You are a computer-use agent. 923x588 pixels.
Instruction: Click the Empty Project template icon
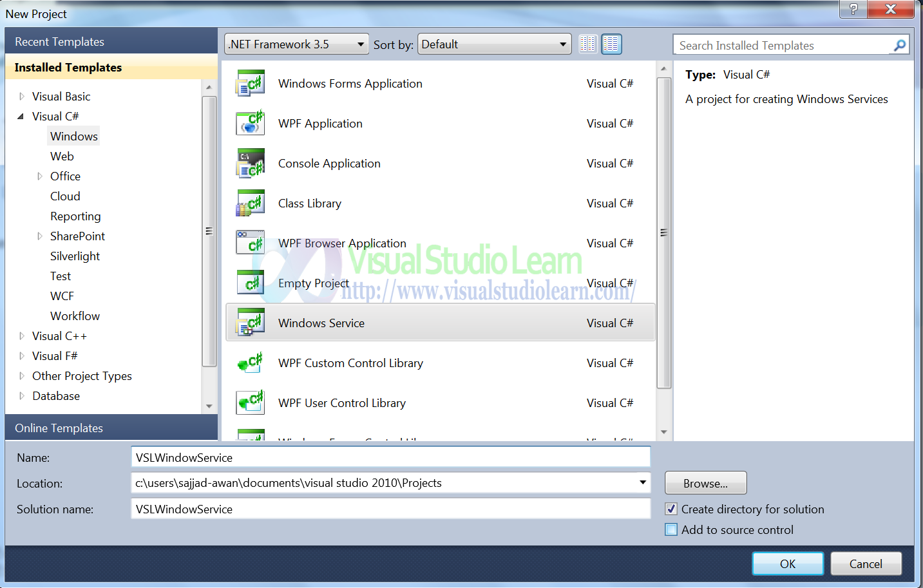click(250, 283)
